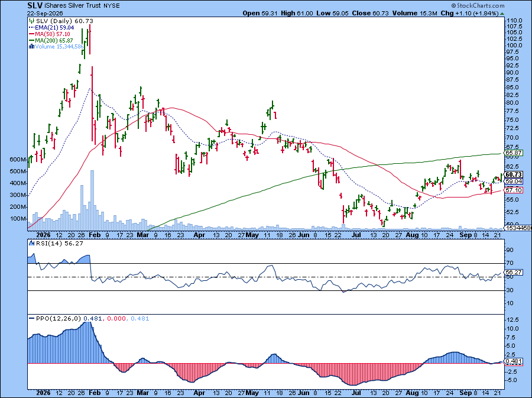This screenshot has width=532, height=398.
Task: Select the SLV (Daily) 60.73 legend entry
Action: [64, 21]
